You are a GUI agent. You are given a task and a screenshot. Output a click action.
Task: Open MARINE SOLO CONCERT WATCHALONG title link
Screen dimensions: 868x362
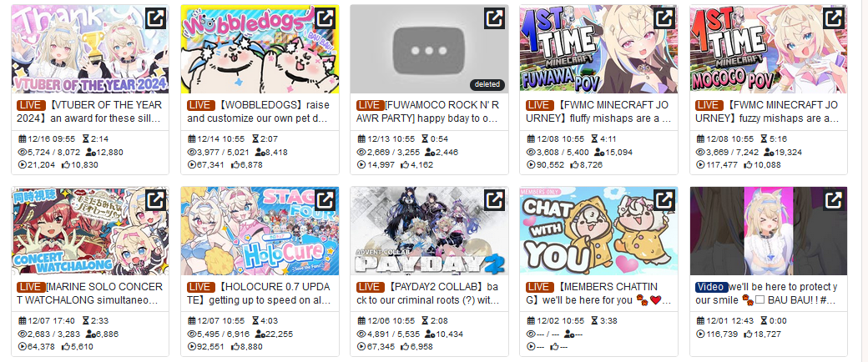tap(90, 294)
